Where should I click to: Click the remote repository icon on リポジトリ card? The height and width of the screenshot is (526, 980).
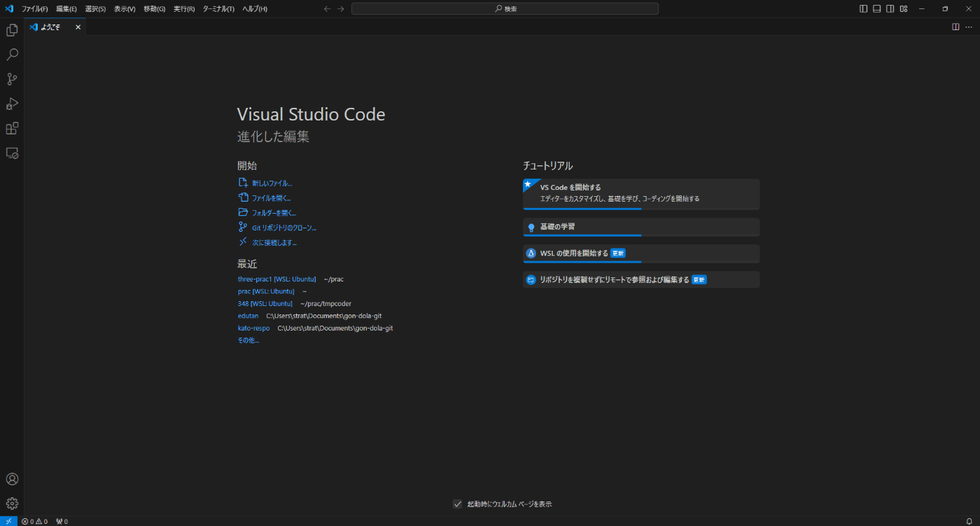click(531, 279)
